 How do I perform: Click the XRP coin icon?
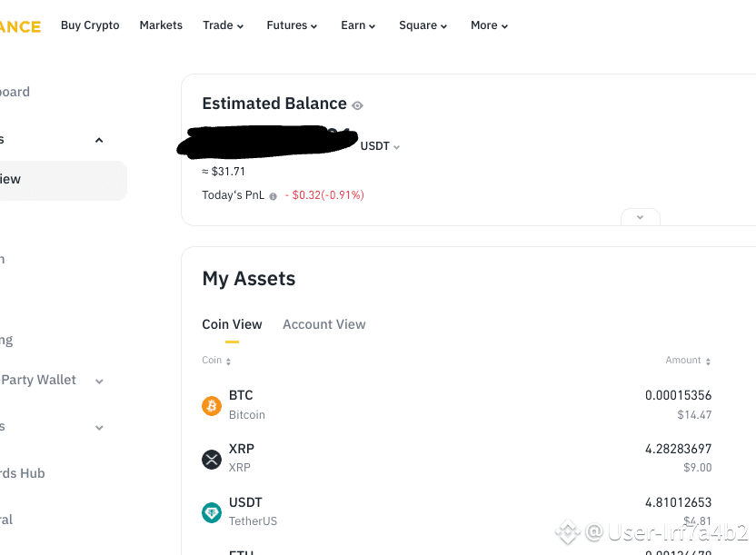pos(212,459)
